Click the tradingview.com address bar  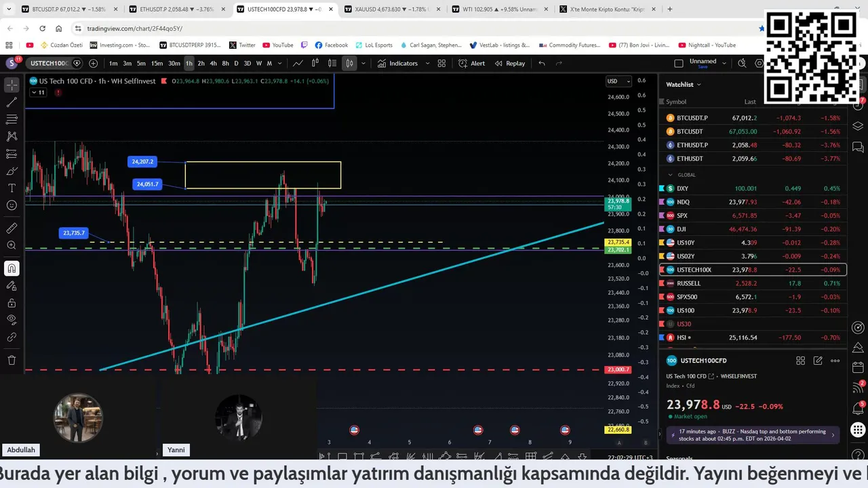click(414, 28)
